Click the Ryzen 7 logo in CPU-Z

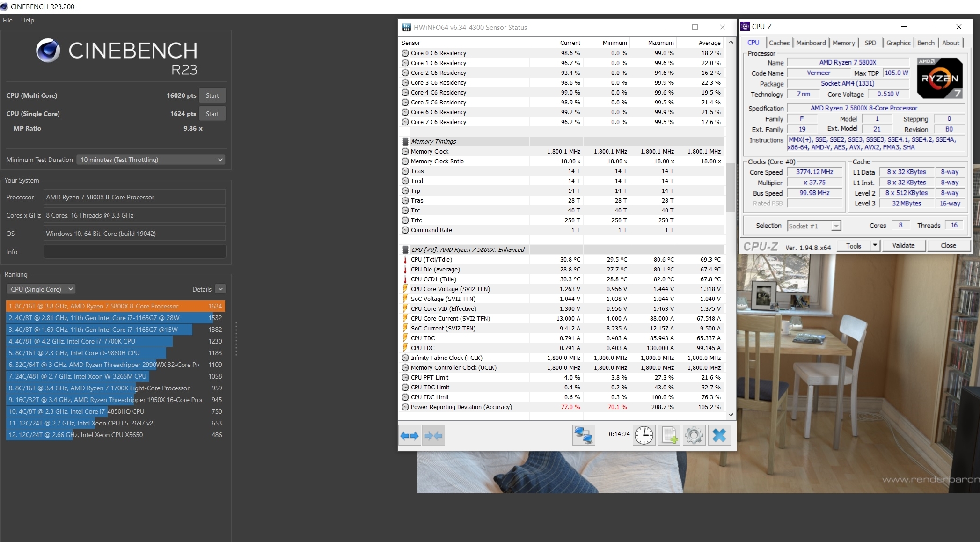tap(939, 78)
